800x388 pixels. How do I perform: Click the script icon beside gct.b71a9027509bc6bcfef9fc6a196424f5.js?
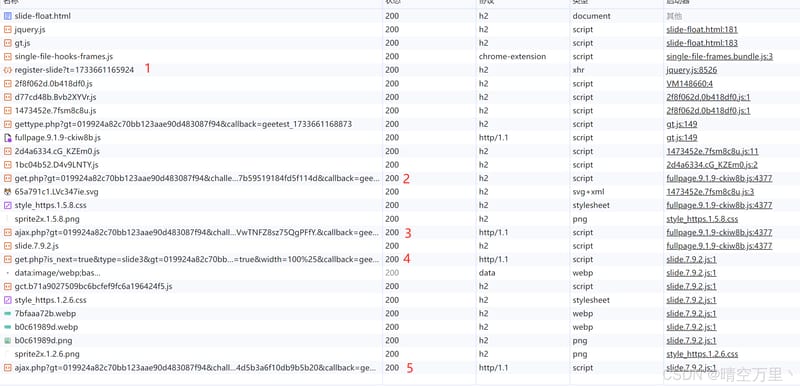click(7, 286)
